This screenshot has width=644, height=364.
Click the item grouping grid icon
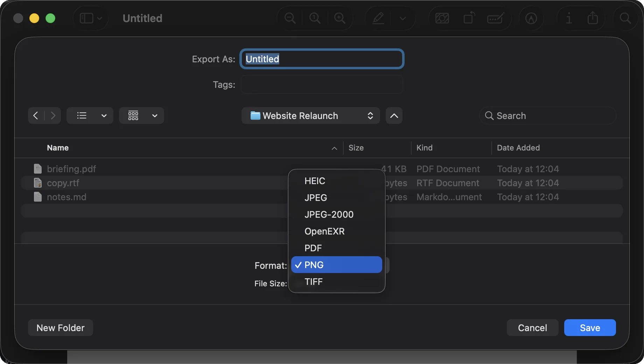pos(133,115)
